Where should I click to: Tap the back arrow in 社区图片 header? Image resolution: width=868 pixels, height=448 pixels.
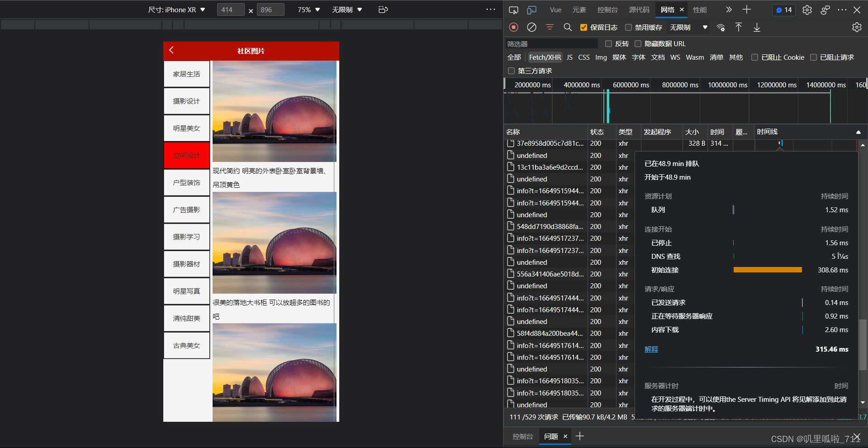click(x=171, y=50)
